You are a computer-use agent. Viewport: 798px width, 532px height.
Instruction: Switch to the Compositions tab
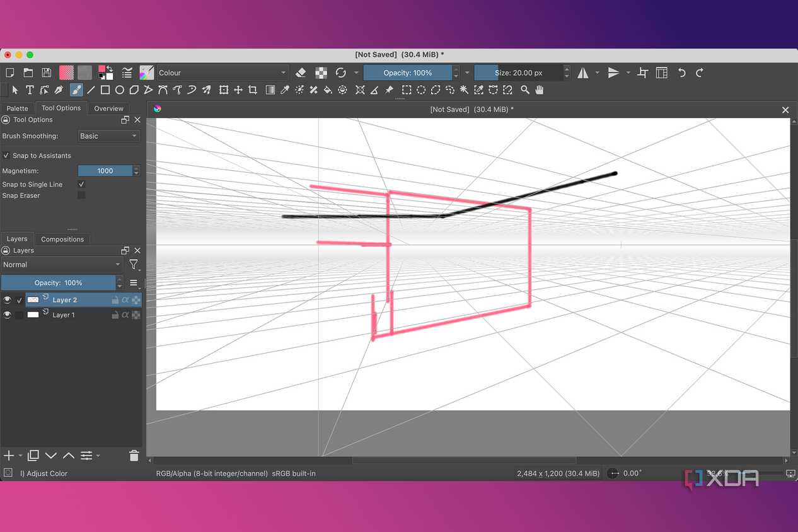[x=62, y=239]
